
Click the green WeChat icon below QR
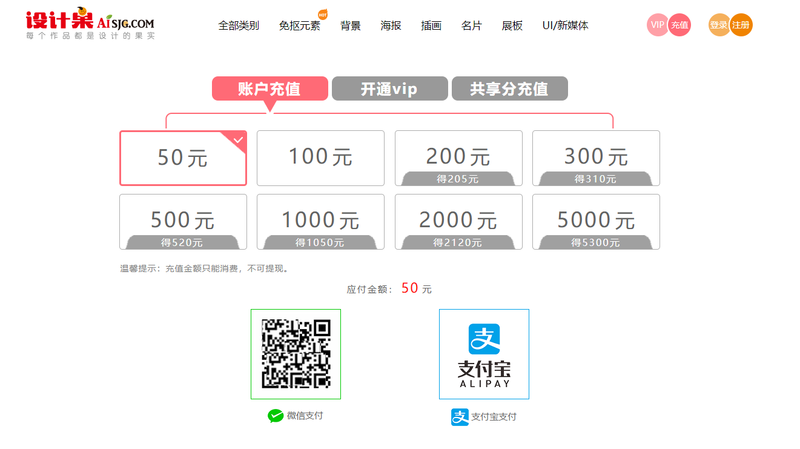276,416
